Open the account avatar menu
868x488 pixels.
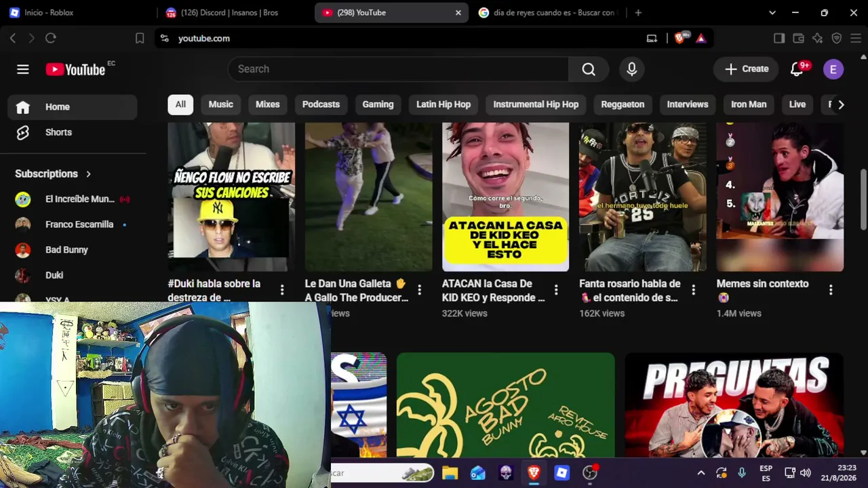pyautogui.click(x=833, y=69)
